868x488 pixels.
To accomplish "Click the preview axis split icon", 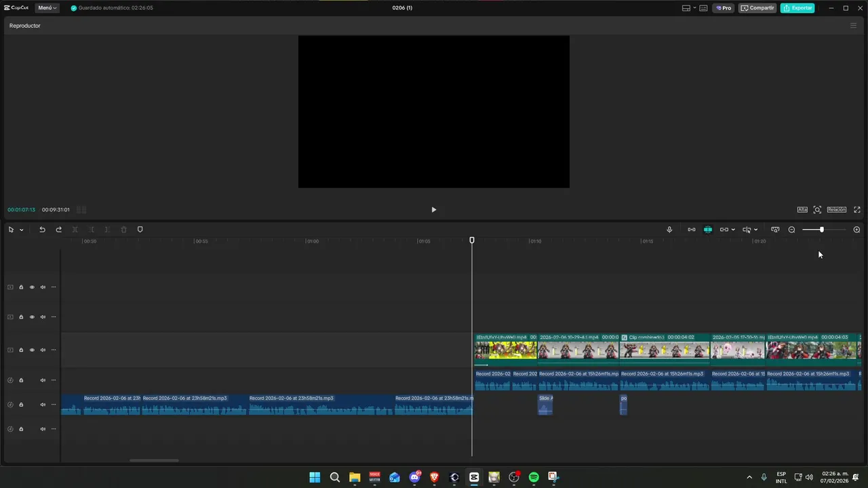I will (x=747, y=230).
